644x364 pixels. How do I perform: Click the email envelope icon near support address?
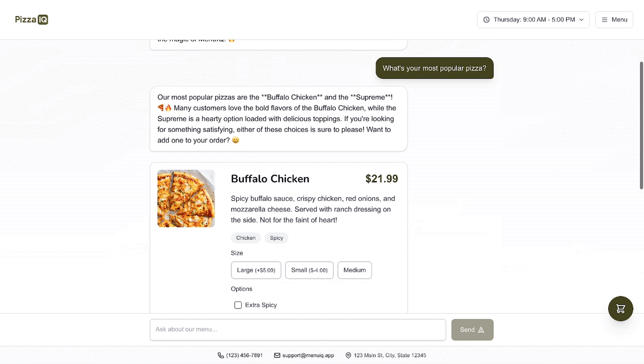(x=276, y=355)
